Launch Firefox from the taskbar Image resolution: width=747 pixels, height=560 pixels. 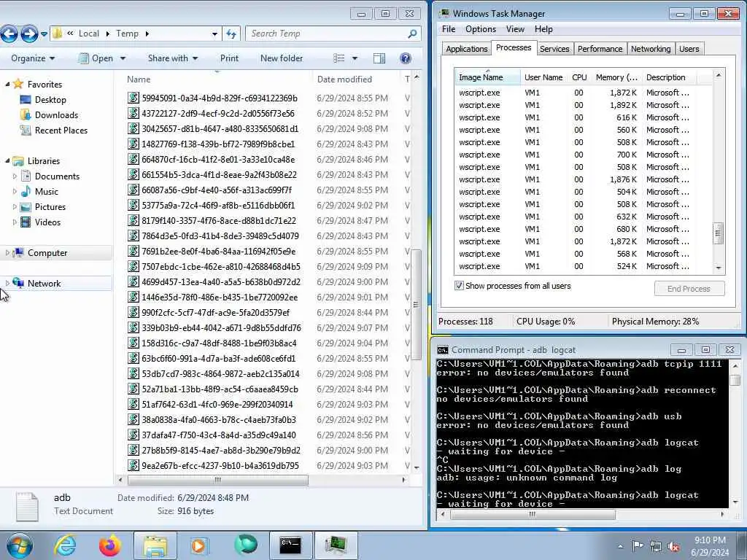pos(109,545)
